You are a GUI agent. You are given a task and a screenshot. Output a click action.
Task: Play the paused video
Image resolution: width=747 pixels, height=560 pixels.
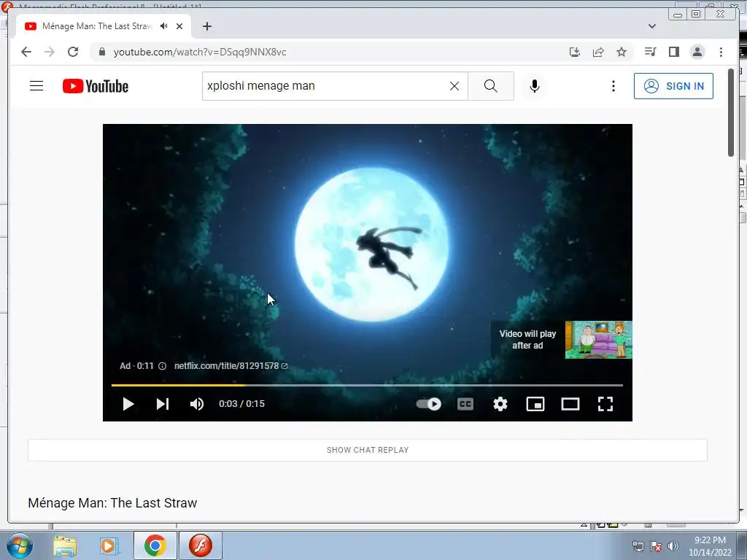pos(128,404)
